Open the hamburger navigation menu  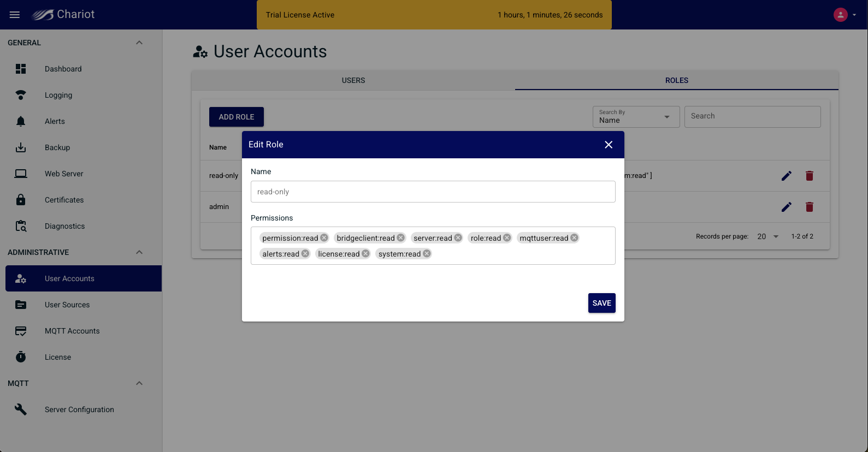tap(15, 15)
